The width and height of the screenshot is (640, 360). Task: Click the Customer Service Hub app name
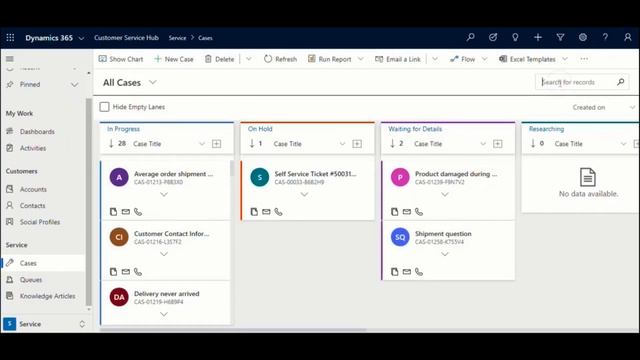point(126,38)
